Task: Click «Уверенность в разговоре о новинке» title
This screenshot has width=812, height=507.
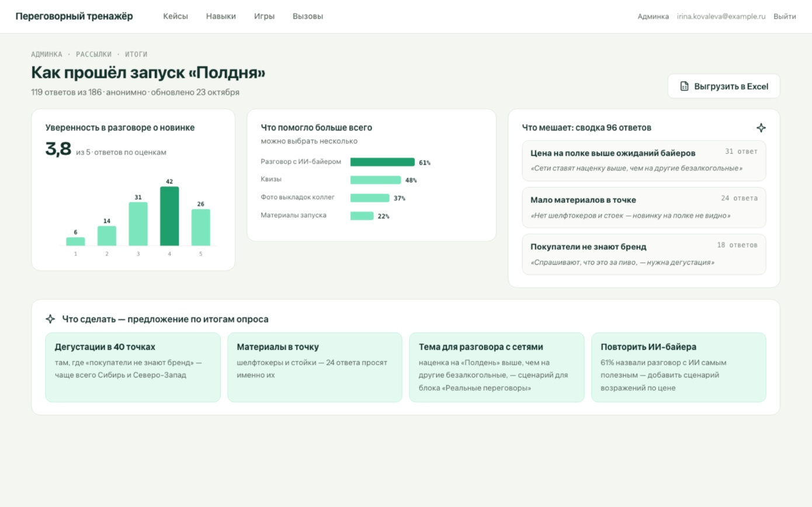Action: pos(120,127)
